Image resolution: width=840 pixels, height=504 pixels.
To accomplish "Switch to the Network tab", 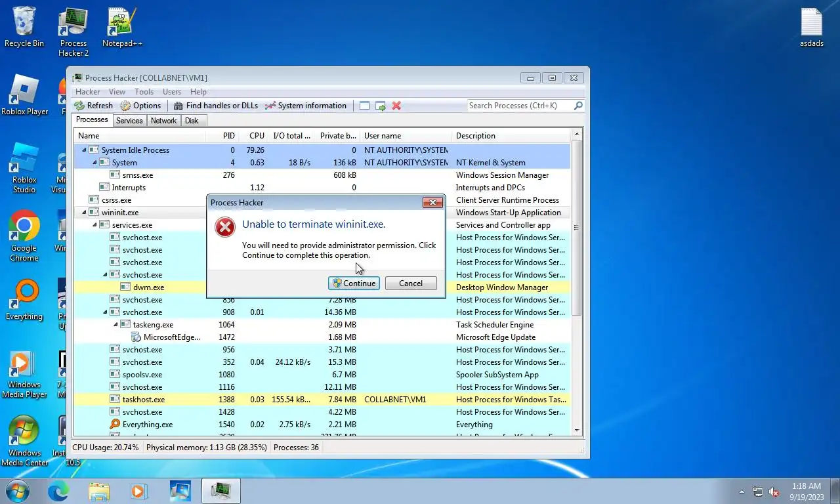I will click(163, 121).
